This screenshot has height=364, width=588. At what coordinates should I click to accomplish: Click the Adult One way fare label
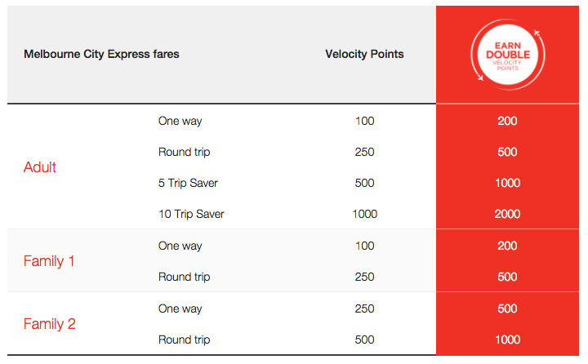pos(180,121)
